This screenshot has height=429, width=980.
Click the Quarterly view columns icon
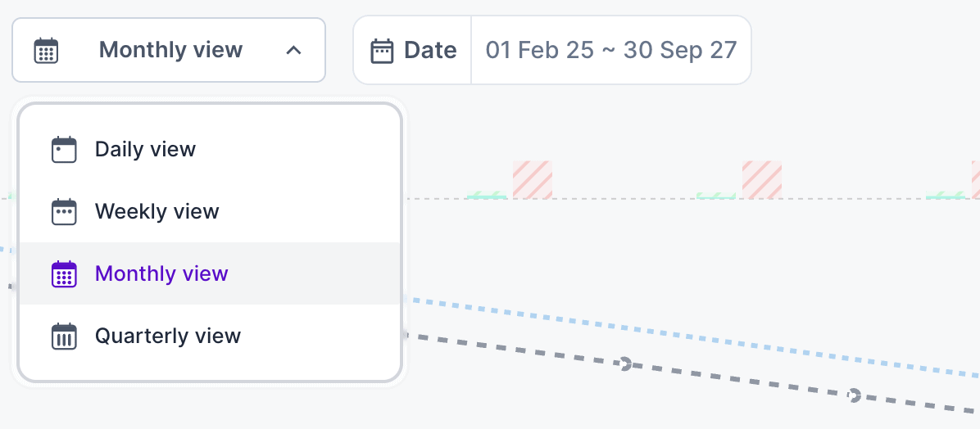[64, 336]
